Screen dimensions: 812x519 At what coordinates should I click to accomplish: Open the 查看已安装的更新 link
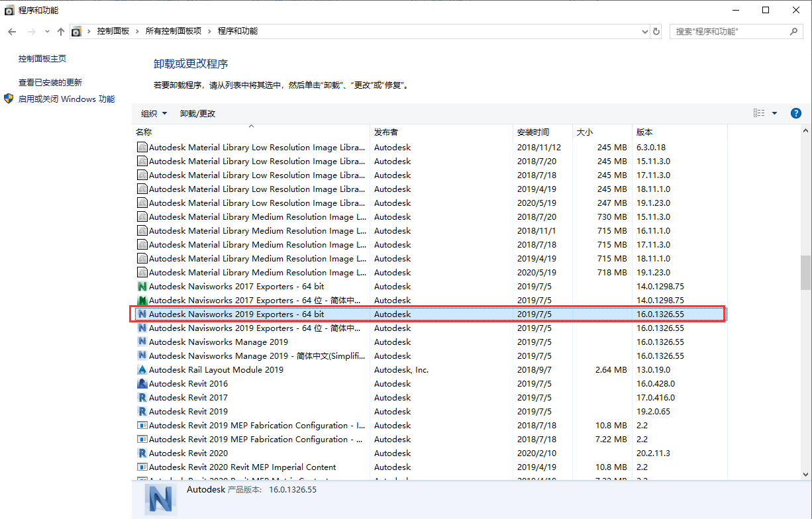click(x=50, y=83)
